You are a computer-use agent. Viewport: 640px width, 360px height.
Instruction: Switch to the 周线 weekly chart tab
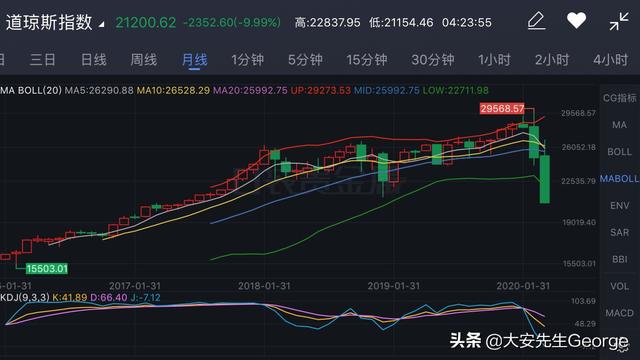144,60
